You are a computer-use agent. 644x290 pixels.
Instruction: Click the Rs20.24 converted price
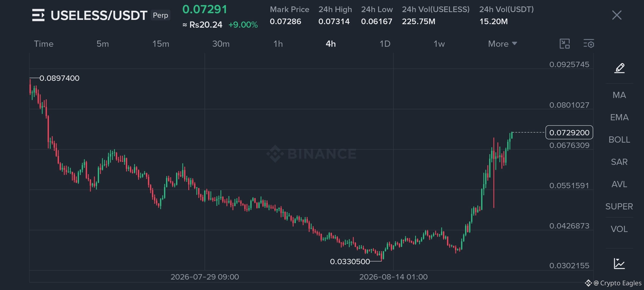coord(202,25)
